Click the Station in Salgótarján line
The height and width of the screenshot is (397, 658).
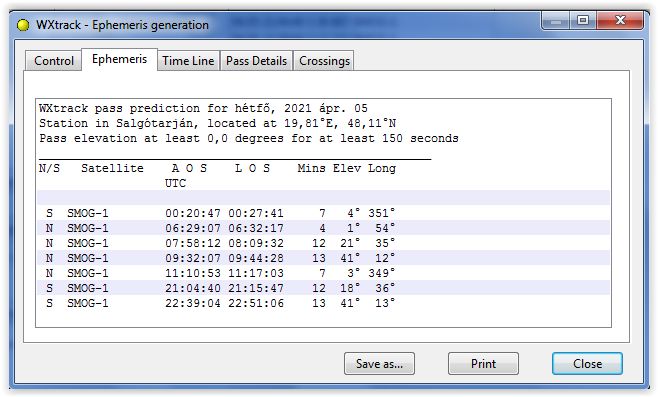click(x=217, y=123)
